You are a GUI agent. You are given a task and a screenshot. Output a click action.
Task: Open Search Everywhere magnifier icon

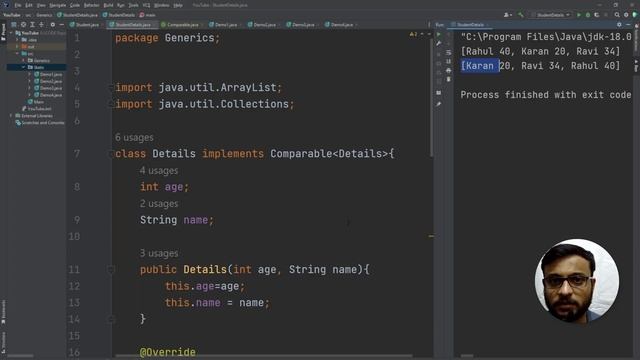pyautogui.click(x=617, y=15)
